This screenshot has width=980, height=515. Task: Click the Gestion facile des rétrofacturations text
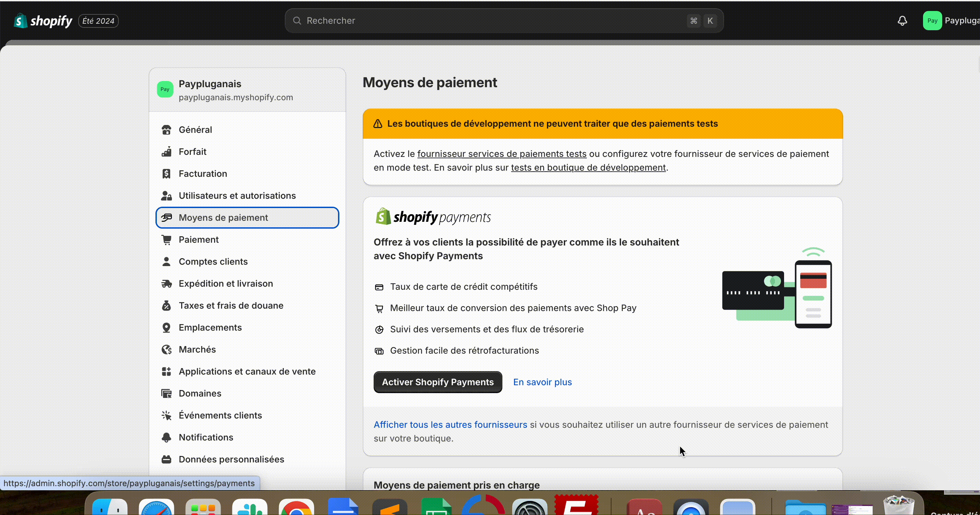[x=465, y=351]
